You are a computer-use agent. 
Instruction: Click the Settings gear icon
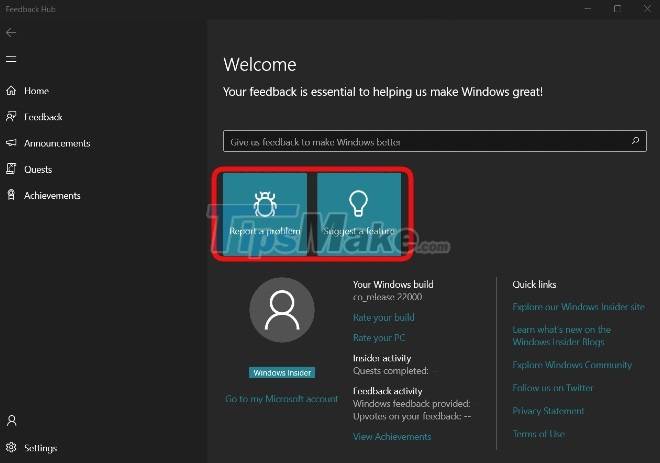tap(11, 447)
